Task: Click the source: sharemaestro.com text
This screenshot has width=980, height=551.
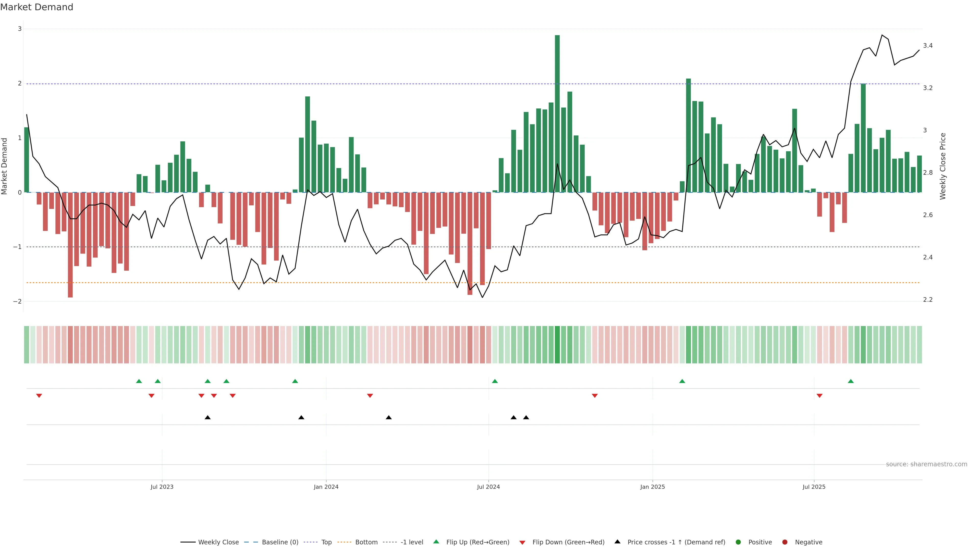Action: [x=926, y=464]
